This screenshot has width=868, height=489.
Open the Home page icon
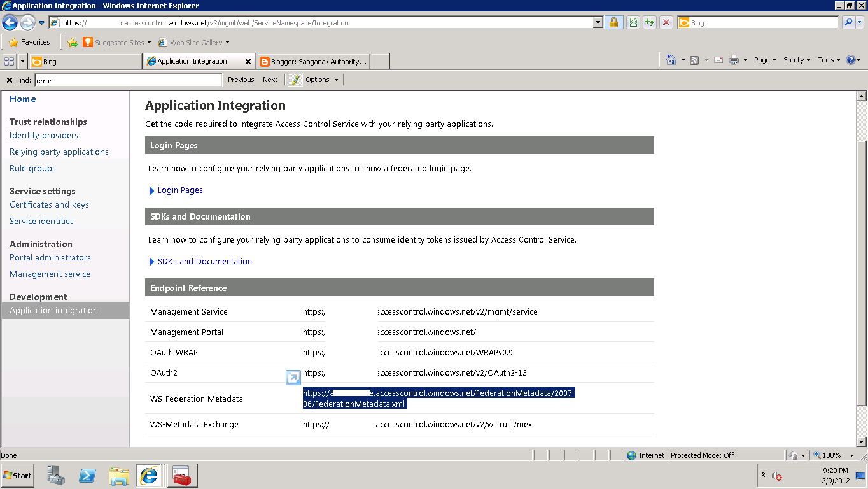point(673,59)
